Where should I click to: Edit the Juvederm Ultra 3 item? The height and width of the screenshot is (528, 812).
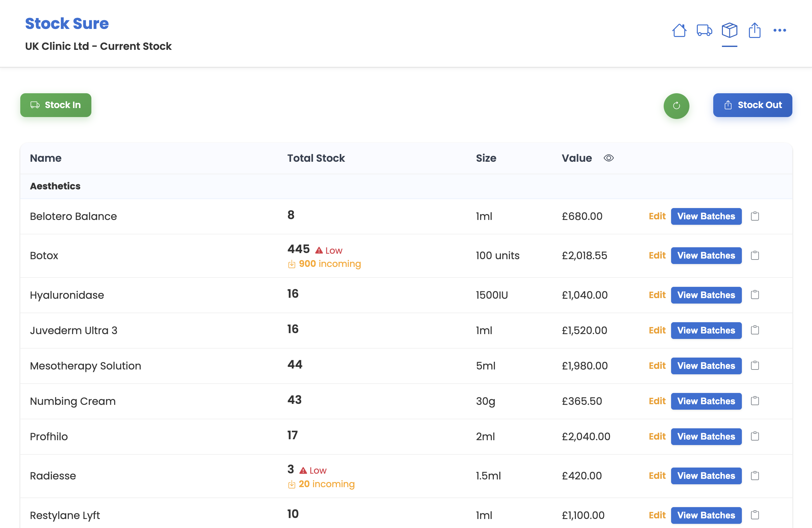tap(657, 331)
